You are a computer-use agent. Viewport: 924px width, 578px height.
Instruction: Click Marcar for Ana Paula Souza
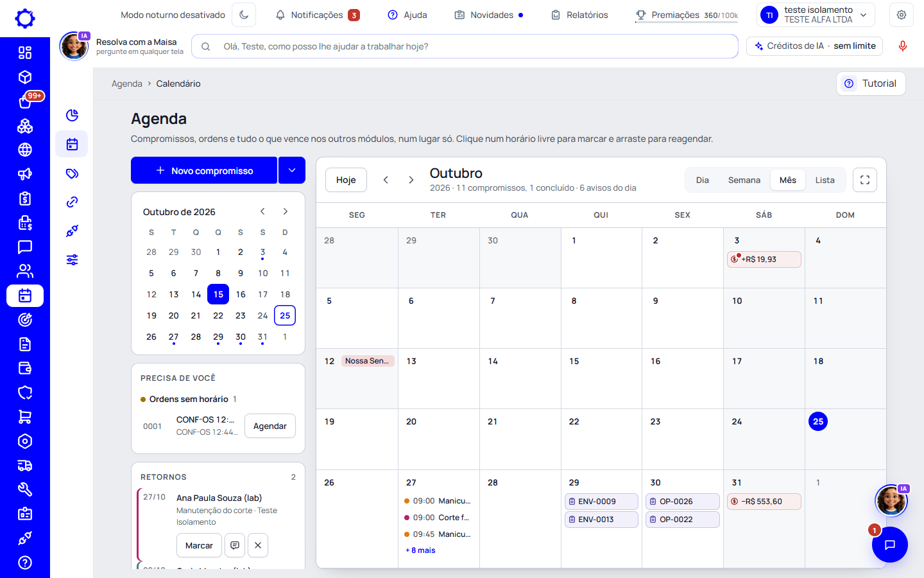199,545
